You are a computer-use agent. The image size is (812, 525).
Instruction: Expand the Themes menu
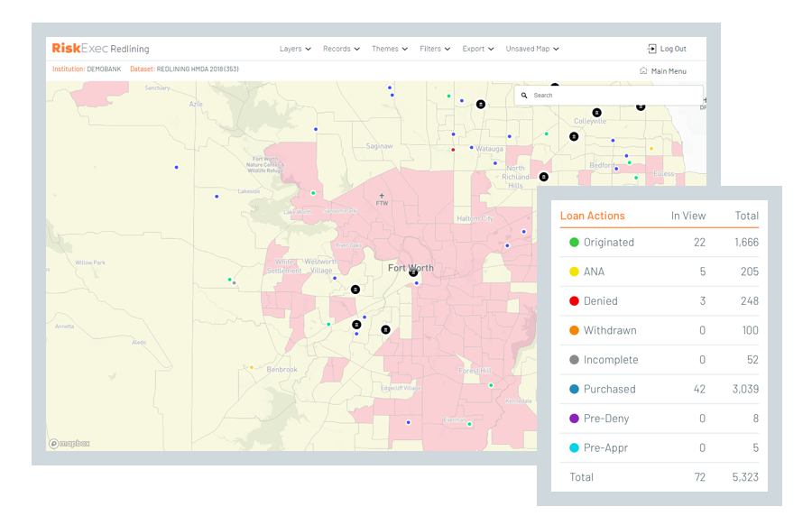(389, 49)
